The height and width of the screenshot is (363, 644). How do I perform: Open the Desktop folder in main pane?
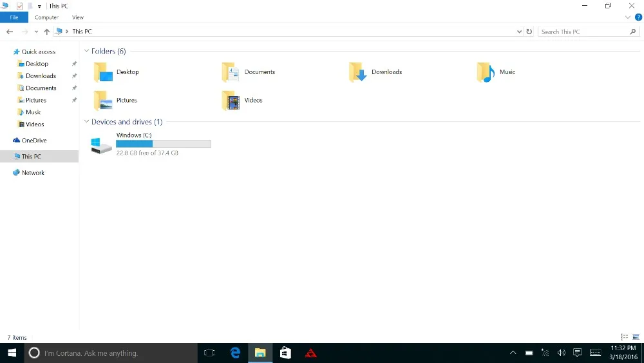(x=117, y=72)
